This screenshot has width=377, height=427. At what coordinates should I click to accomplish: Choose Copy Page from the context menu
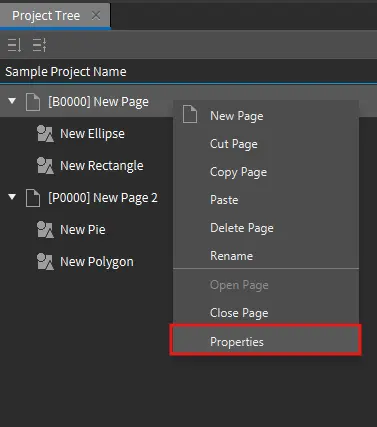point(266,172)
